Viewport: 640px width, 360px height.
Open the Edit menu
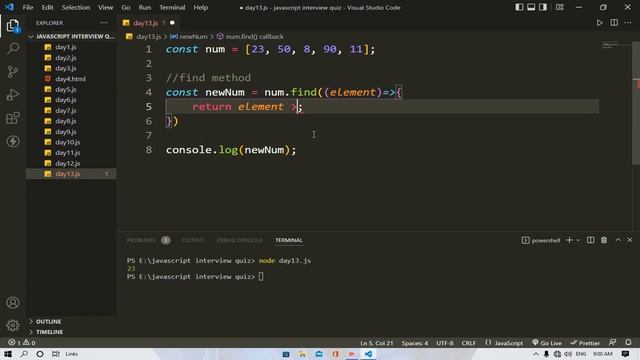[47, 7]
